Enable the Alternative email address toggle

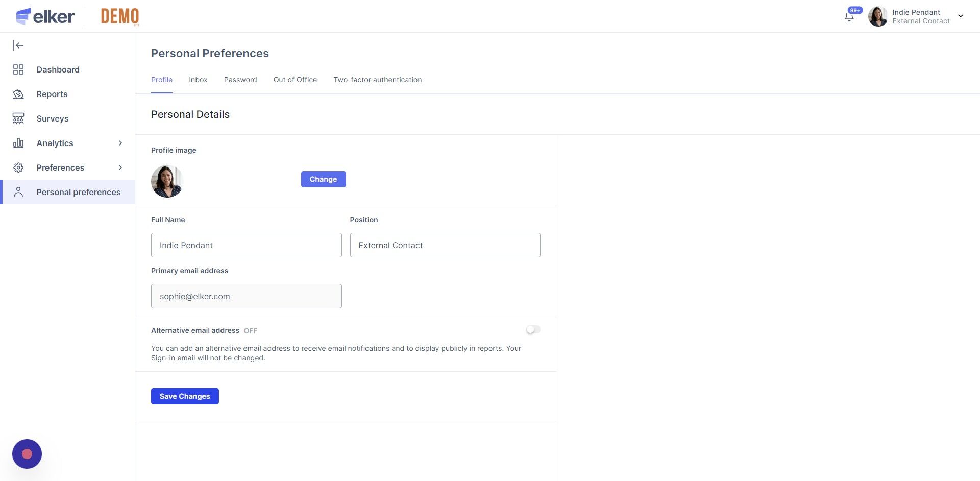point(533,330)
